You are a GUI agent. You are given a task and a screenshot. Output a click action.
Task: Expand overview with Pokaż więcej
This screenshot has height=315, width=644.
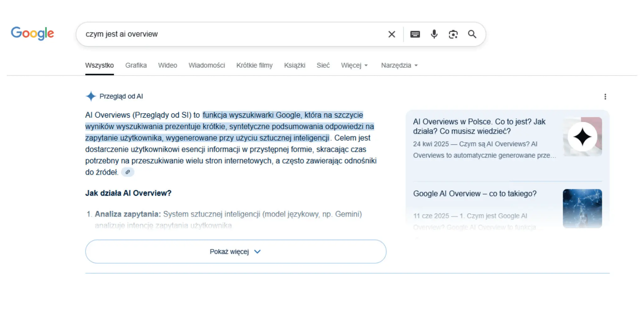[236, 251]
